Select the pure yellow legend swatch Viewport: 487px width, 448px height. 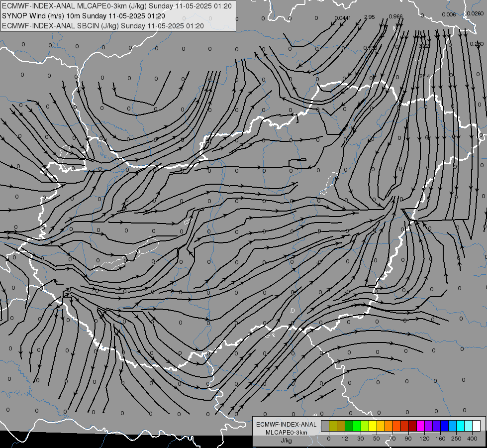pyautogui.click(x=373, y=426)
